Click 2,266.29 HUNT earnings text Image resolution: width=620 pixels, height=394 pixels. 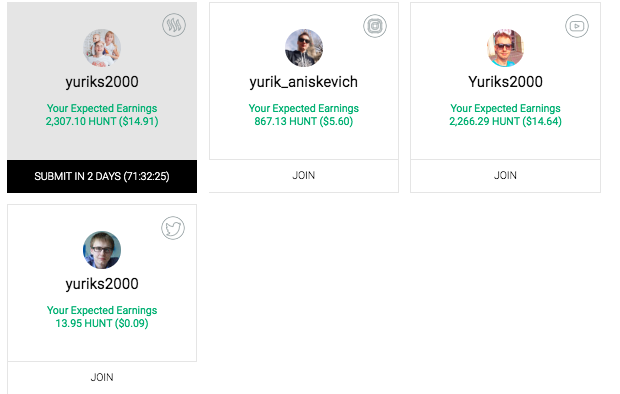[x=505, y=121]
